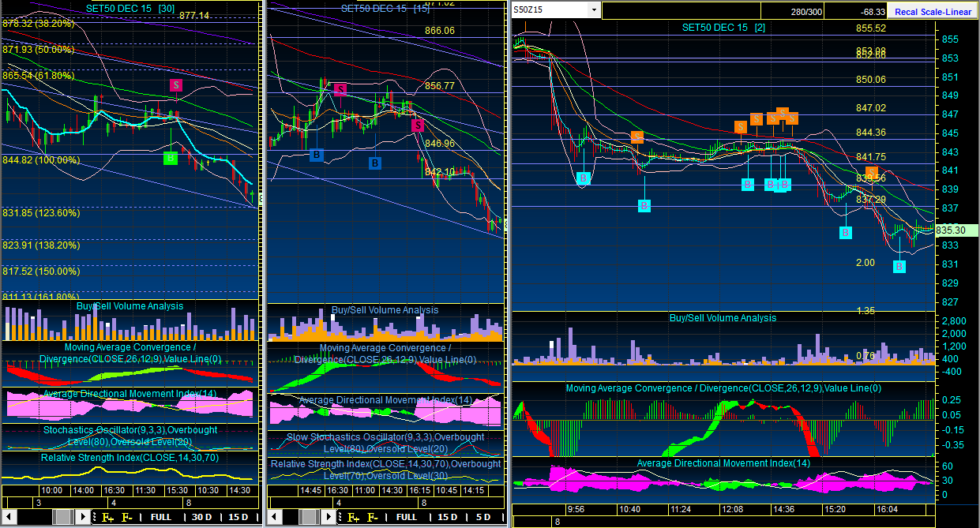Click the SET50 DEC 15 [30] chart title
980x528 pixels.
click(x=130, y=7)
